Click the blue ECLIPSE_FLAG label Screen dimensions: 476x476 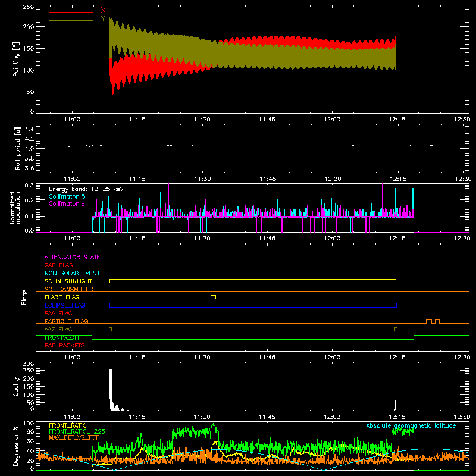[65, 305]
